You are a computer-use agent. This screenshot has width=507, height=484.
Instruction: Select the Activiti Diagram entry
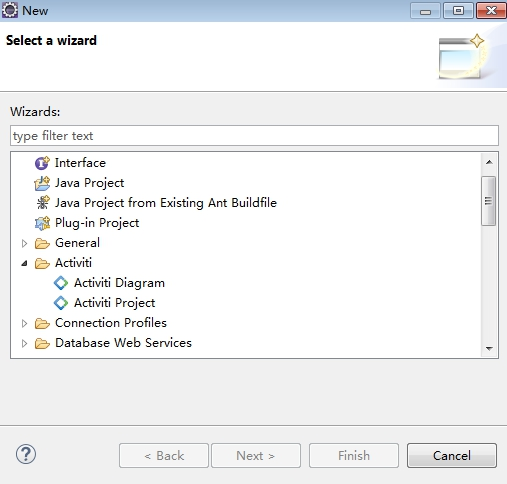pyautogui.click(x=119, y=283)
